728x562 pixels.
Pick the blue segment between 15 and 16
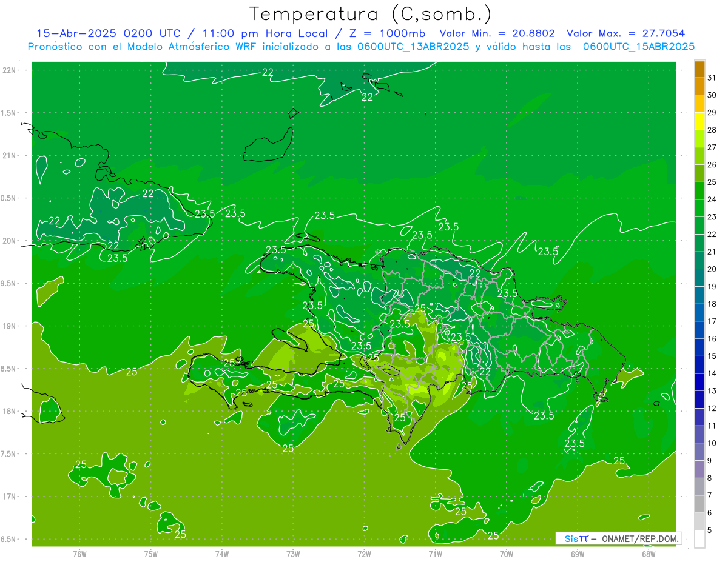point(699,347)
